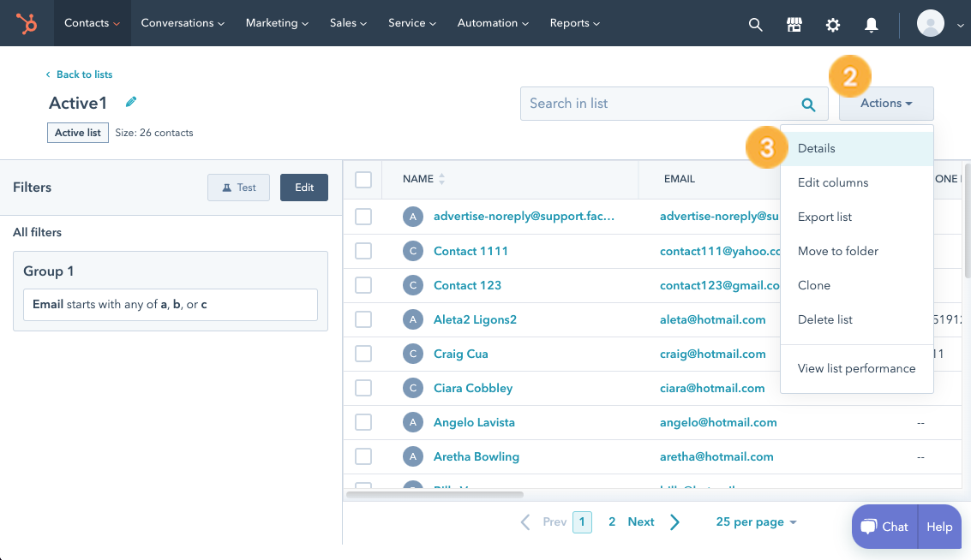
Task: Check the Contact 123 row
Action: [x=363, y=285]
